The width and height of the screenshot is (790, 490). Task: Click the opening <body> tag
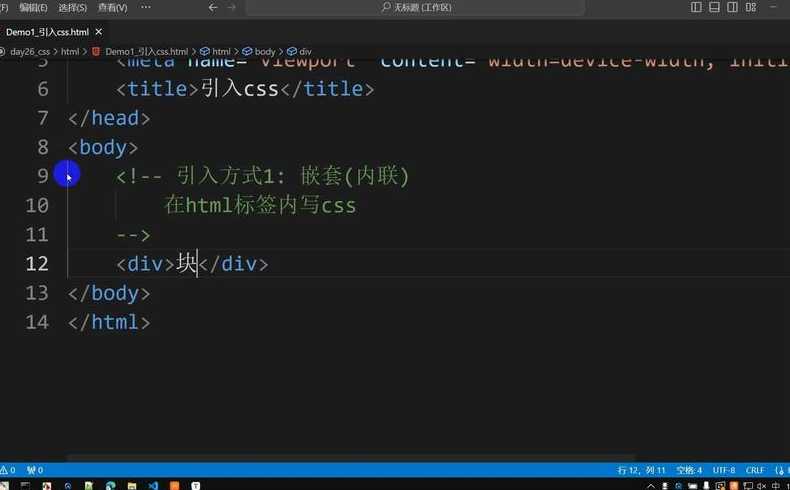point(103,148)
